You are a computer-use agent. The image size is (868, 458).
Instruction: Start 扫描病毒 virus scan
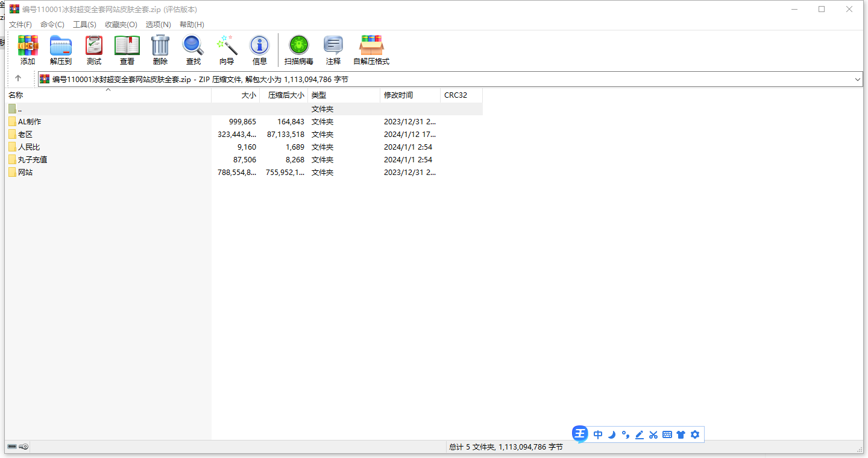tap(299, 46)
